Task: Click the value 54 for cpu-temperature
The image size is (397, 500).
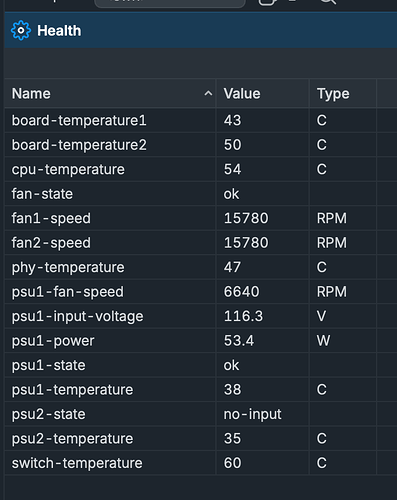Action: pyautogui.click(x=232, y=169)
